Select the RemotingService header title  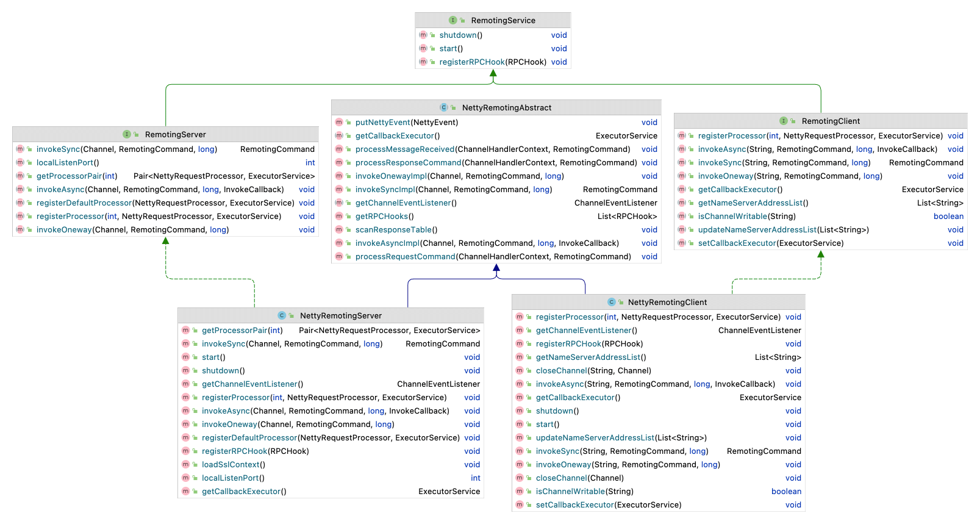[x=503, y=20]
